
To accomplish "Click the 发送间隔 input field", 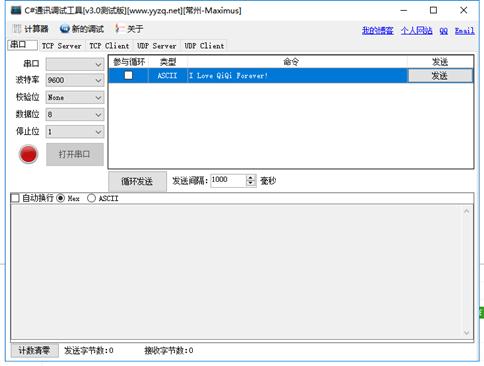I will tap(228, 180).
